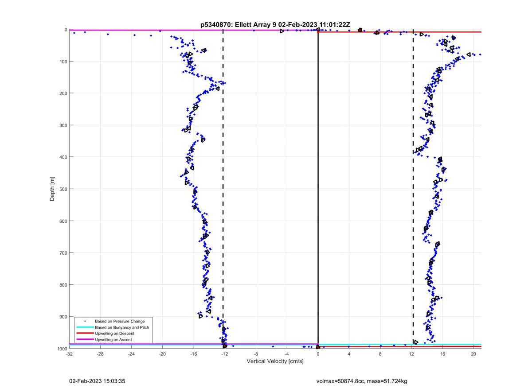The height and width of the screenshot is (392, 532).
Task: Select the 'Based on Buoyancy and Pitch' legend entry
Action: coord(122,327)
